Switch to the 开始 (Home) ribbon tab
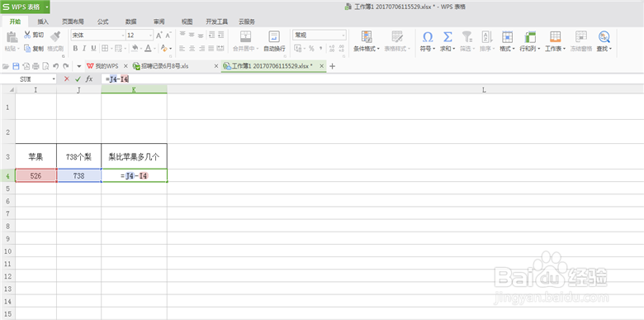The image size is (644, 320). pyautogui.click(x=15, y=21)
